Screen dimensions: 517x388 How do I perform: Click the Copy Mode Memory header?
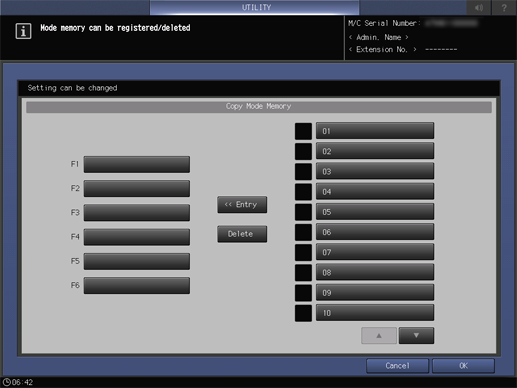[x=259, y=107]
